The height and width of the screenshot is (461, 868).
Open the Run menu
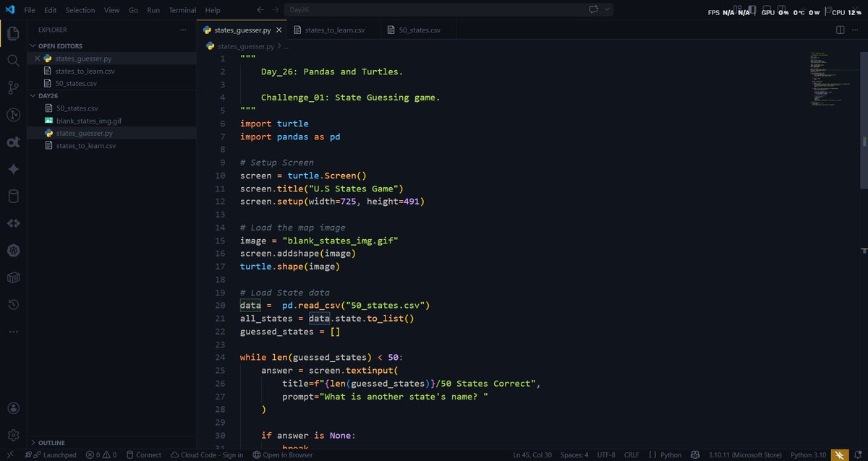tap(153, 10)
